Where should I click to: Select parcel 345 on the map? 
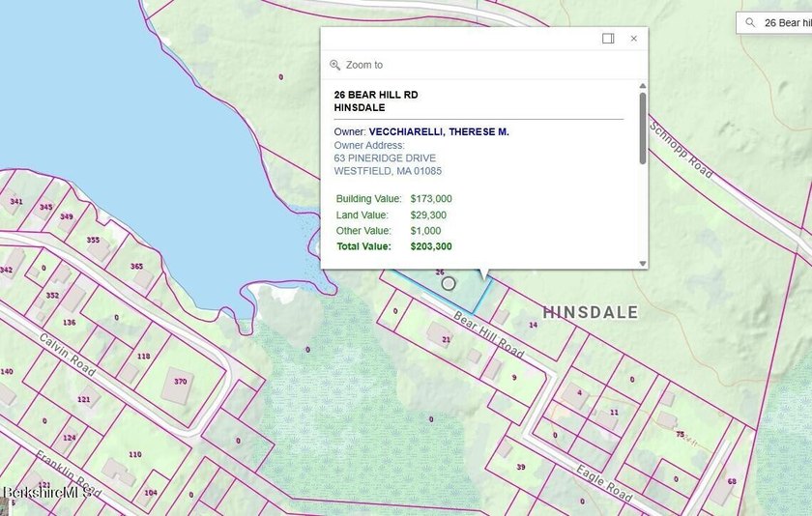(46, 207)
